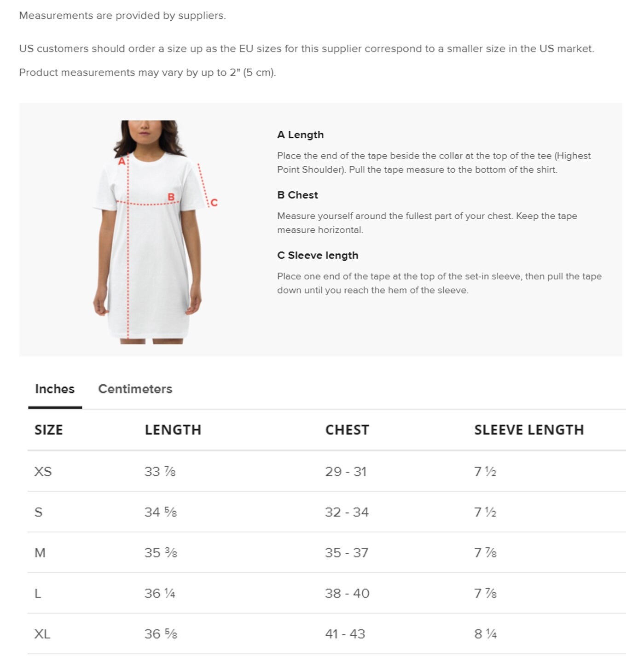Select the S size row label

(39, 512)
